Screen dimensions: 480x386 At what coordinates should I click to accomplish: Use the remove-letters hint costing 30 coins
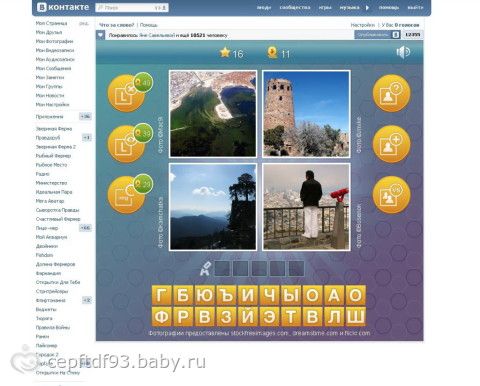[127, 144]
